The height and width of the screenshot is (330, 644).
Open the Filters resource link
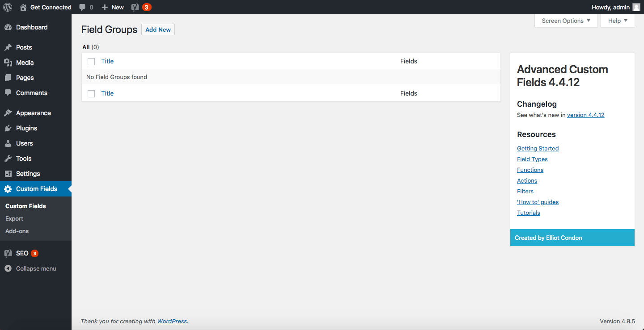(525, 191)
